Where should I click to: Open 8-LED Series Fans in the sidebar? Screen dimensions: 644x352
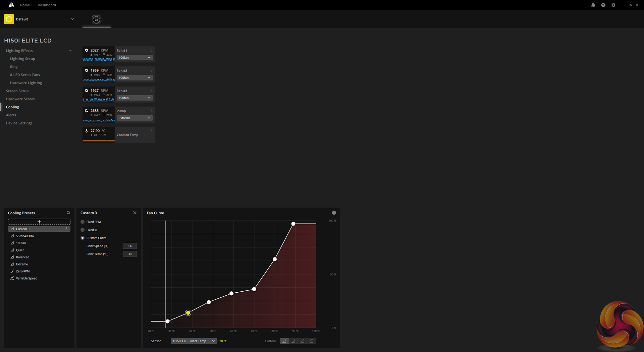(25, 75)
